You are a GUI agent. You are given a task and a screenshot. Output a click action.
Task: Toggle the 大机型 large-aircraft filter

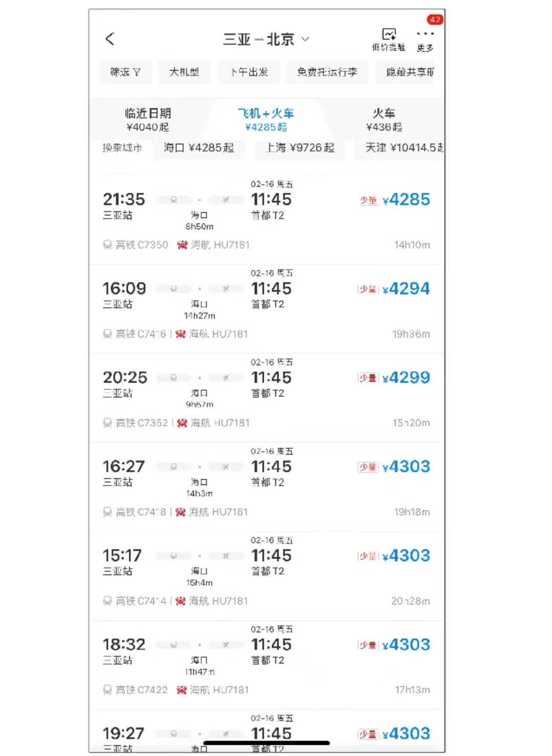click(184, 72)
